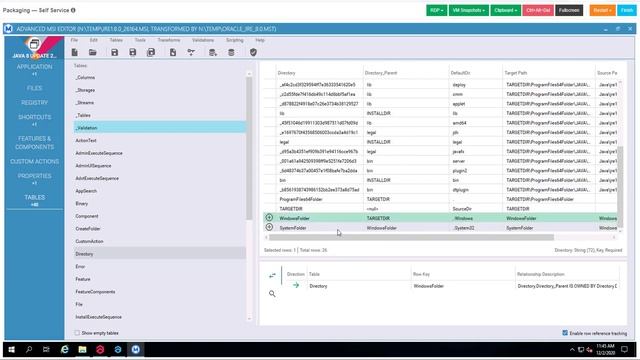This screenshot has width=640, height=360.
Task: Launch Internet Explorer from taskbar
Action: click(x=64, y=349)
